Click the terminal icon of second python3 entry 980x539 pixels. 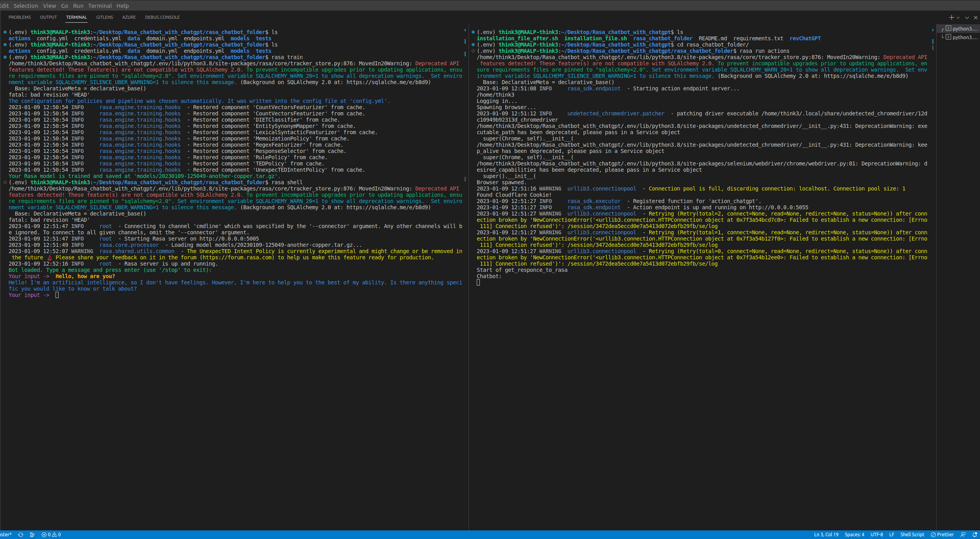pyautogui.click(x=948, y=37)
